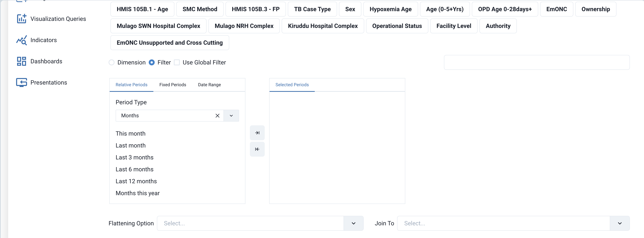Enable Use Global Filter checkbox
The image size is (644, 238).
[177, 62]
